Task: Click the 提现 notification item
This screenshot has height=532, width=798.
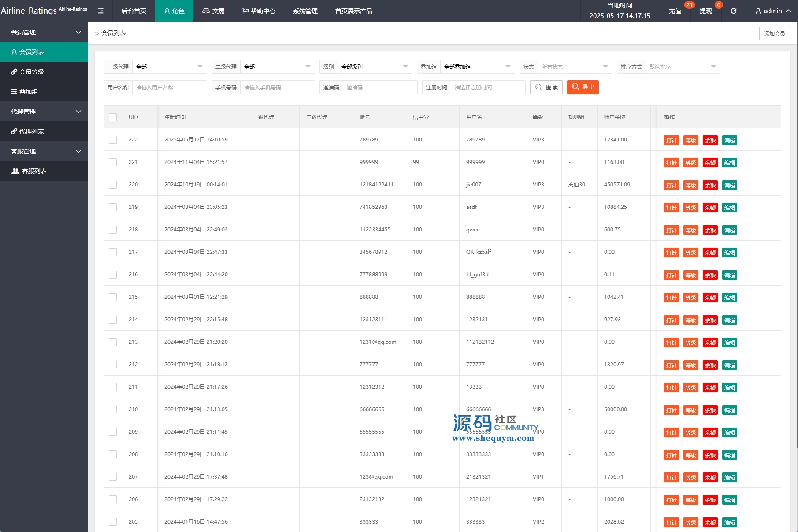Action: 705,11
